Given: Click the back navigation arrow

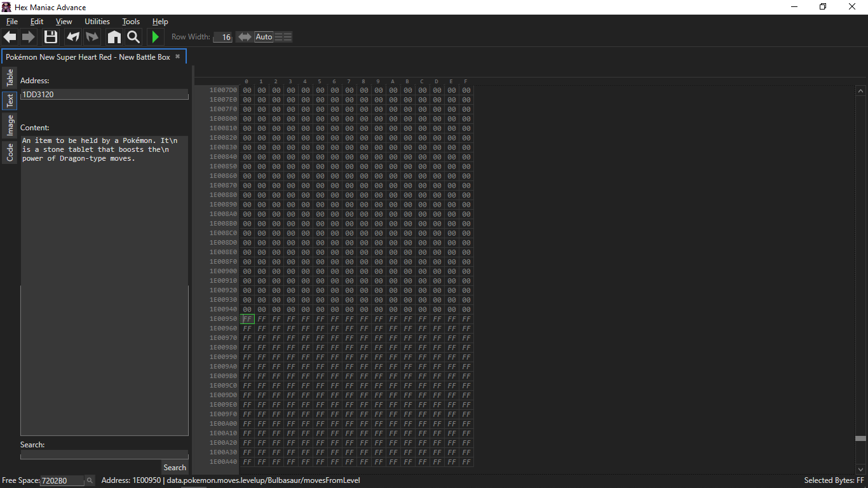Looking at the screenshot, I should [x=10, y=37].
